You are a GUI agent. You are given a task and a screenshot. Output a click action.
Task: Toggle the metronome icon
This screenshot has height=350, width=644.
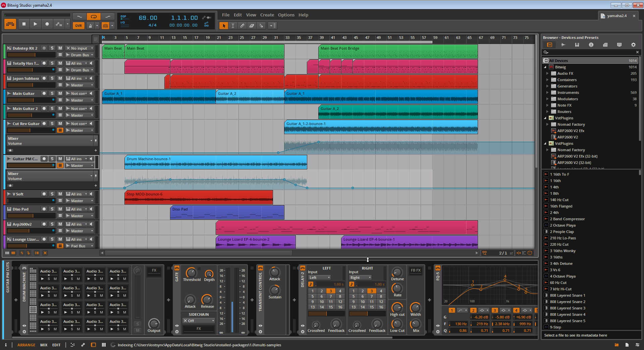90,25
